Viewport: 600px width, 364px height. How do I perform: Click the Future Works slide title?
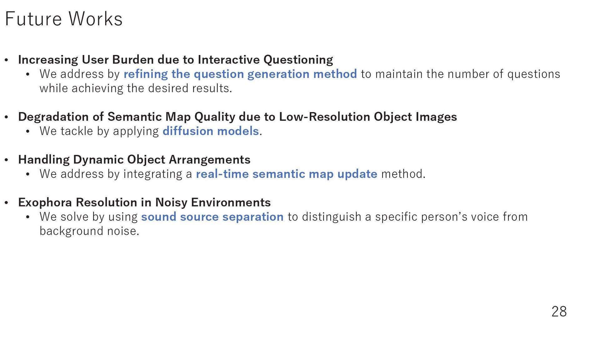click(64, 19)
